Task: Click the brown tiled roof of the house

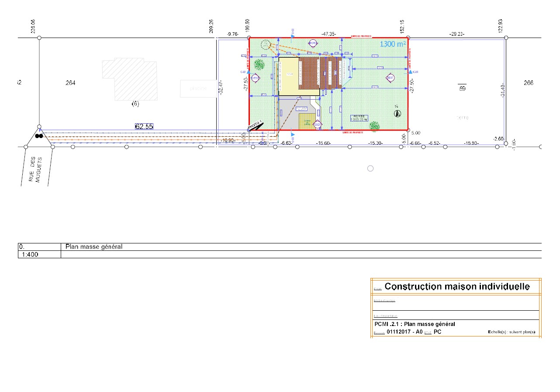Action: (319, 73)
